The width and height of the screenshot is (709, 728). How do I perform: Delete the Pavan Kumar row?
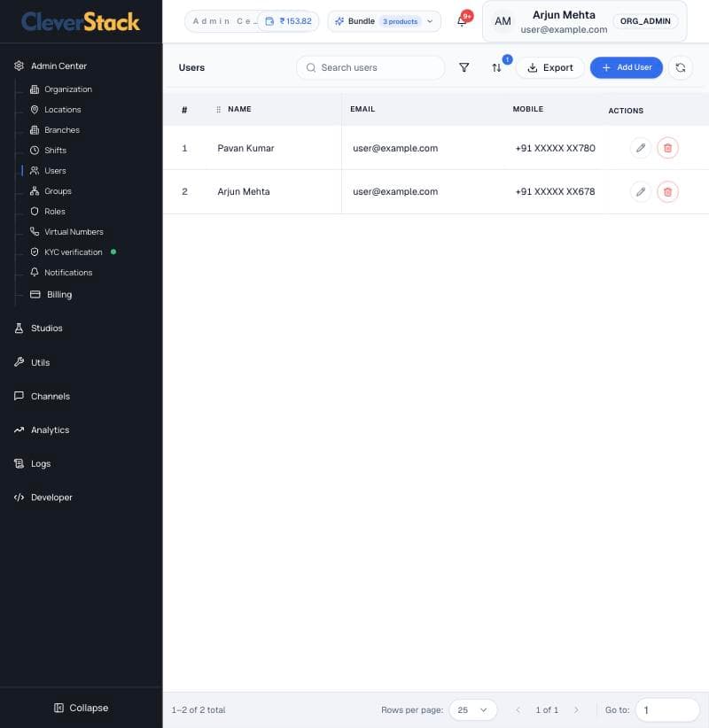(x=667, y=148)
